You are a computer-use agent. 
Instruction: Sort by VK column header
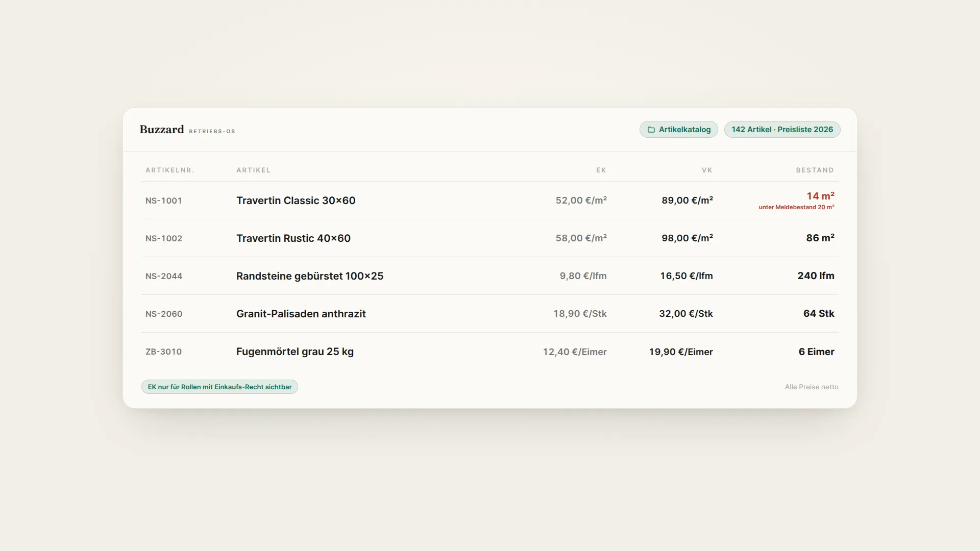707,170
